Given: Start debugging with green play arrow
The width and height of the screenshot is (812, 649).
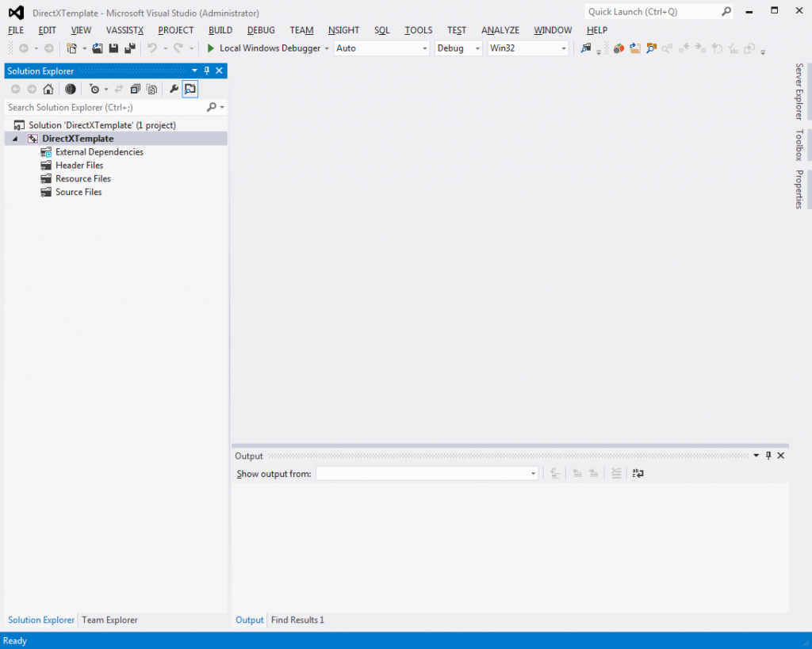Looking at the screenshot, I should pos(210,48).
